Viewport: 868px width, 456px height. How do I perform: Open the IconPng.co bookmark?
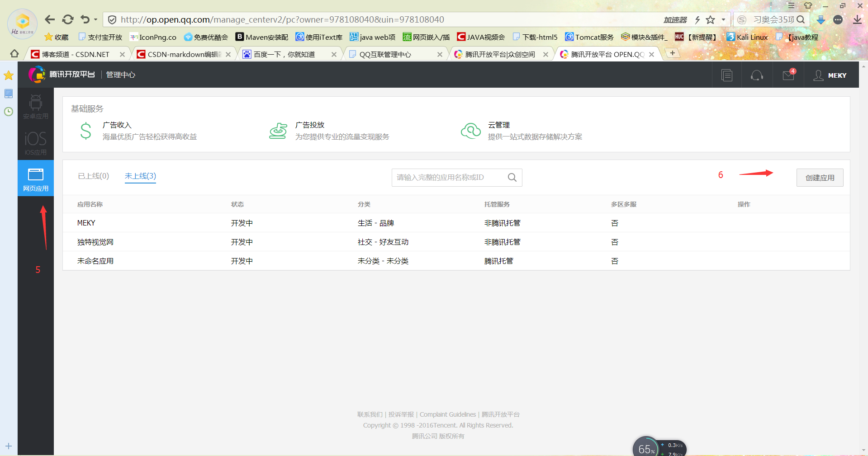click(x=153, y=37)
